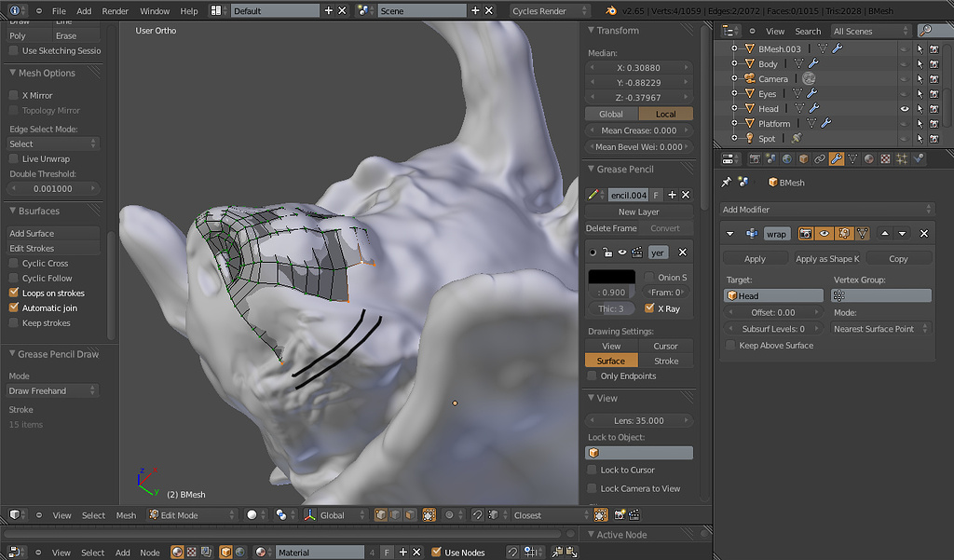This screenshot has width=954, height=560.
Task: Click the viewport animation render clapper icon
Action: (634, 515)
